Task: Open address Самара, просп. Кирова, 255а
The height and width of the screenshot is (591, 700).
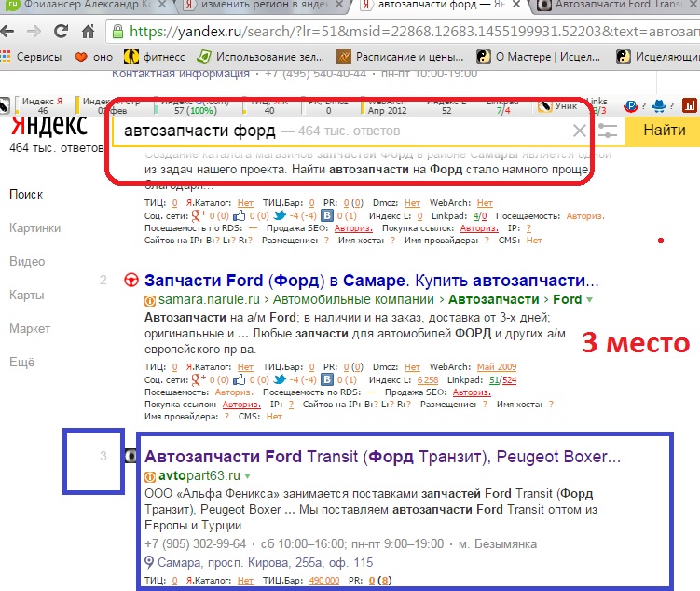Action: tap(265, 562)
